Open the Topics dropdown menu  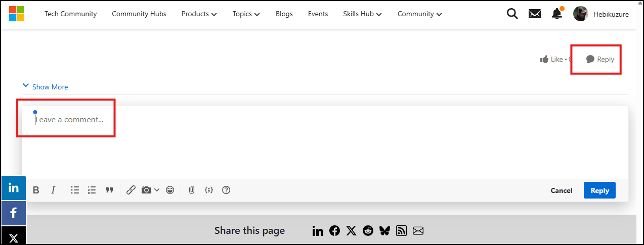(246, 14)
